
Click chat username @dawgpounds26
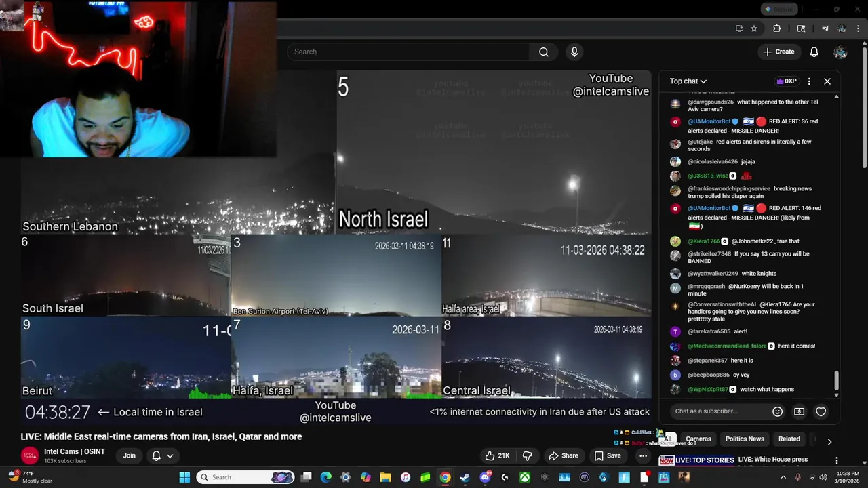(710, 102)
